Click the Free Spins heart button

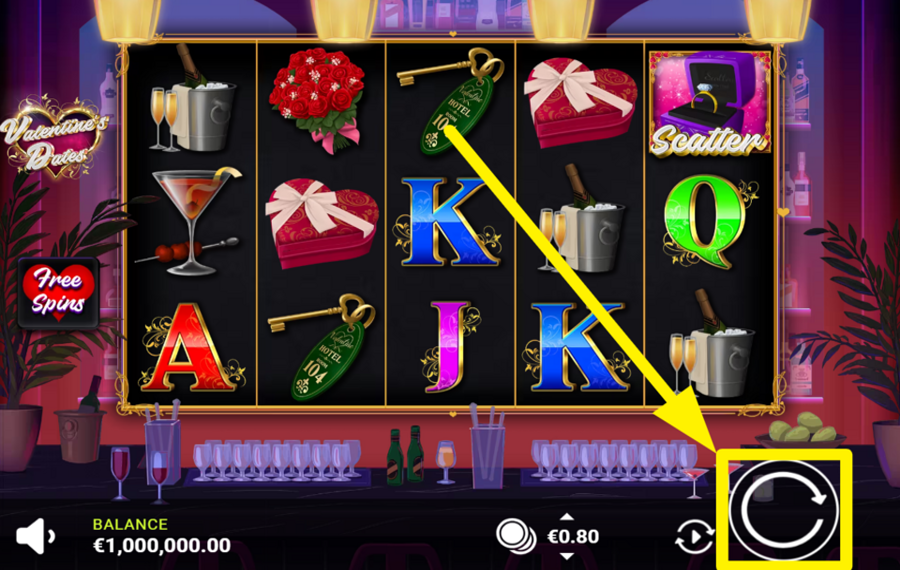click(58, 293)
